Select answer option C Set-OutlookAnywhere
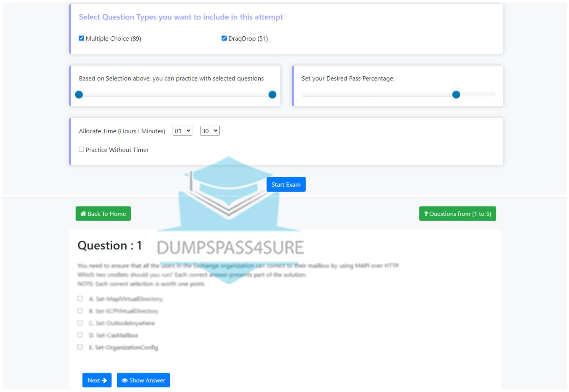 point(81,322)
